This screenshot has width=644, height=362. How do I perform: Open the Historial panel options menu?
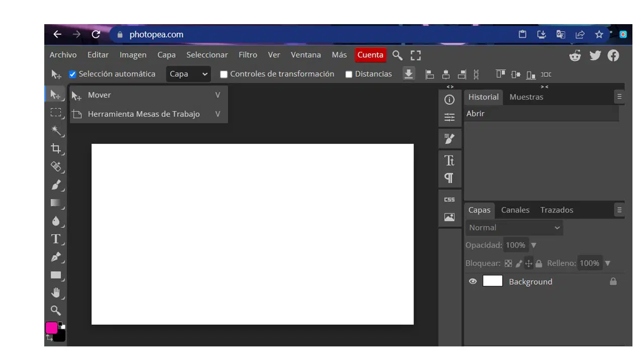pyautogui.click(x=619, y=97)
